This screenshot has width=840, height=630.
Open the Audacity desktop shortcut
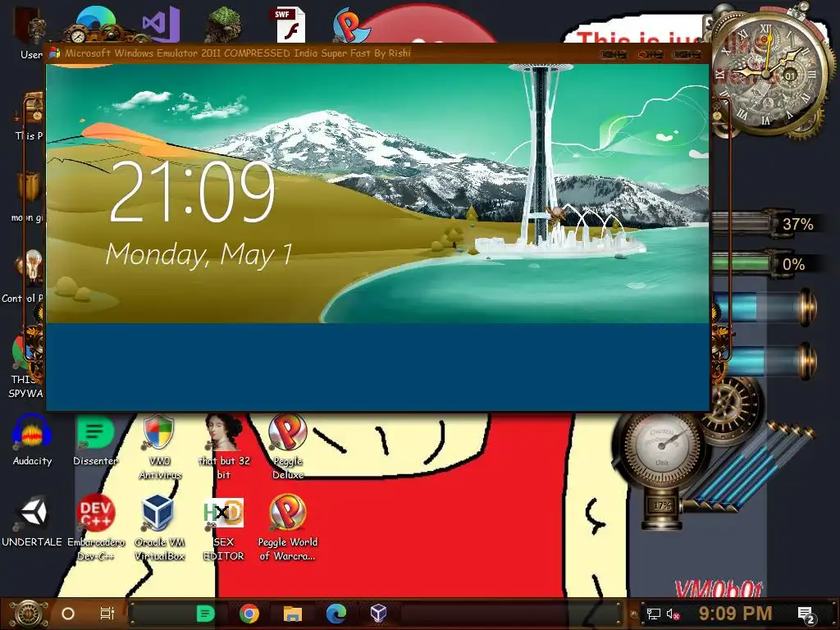pyautogui.click(x=32, y=441)
